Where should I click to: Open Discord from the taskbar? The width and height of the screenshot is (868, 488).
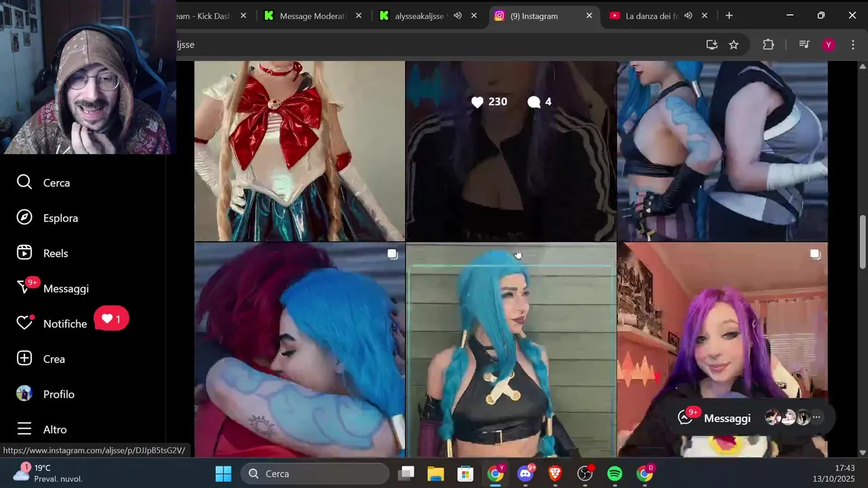coord(526,474)
